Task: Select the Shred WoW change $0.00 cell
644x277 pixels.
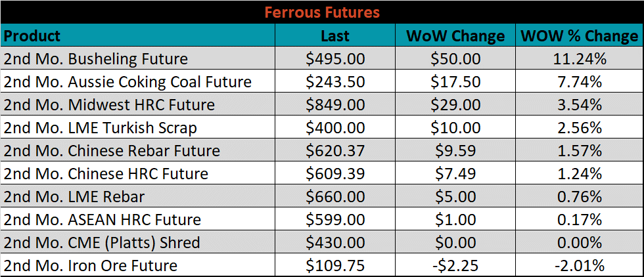Action: pos(455,242)
